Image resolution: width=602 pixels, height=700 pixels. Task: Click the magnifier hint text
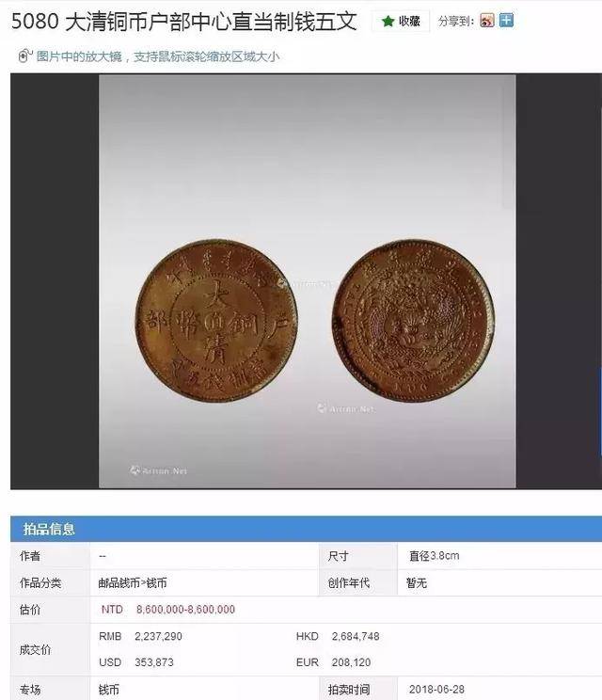coord(158,56)
